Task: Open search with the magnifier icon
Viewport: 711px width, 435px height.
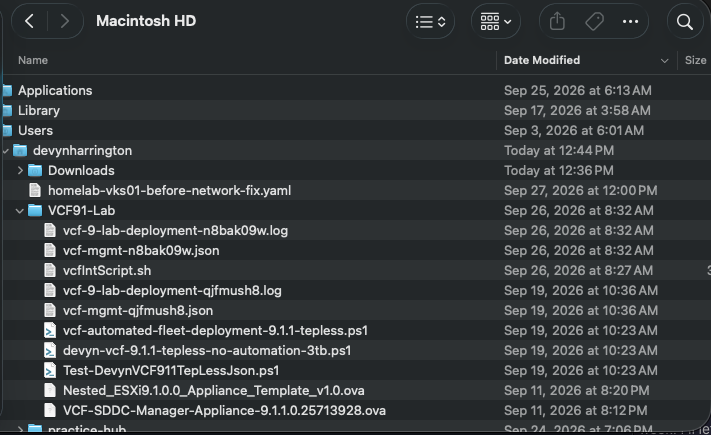Action: point(685,21)
